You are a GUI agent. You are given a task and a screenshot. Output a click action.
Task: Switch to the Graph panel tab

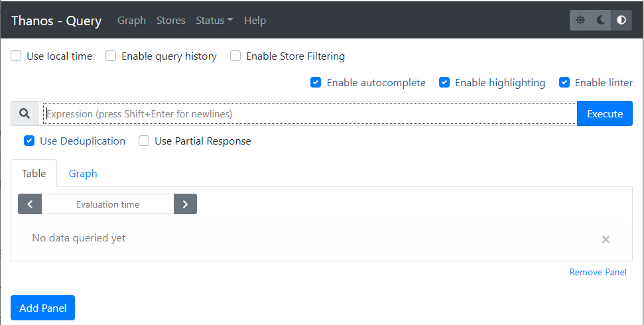(83, 174)
